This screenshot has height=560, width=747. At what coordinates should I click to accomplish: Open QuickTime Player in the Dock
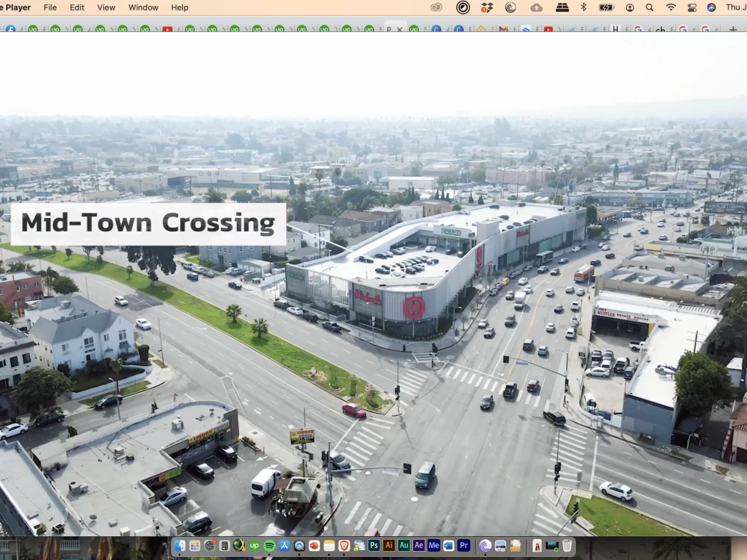[300, 546]
